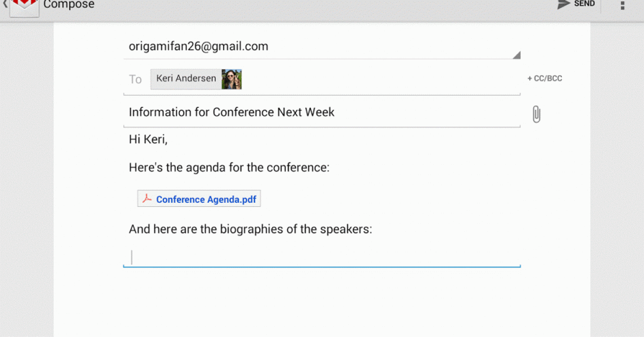Click the red PDF icon on attachment
644x337 pixels.
click(x=147, y=199)
